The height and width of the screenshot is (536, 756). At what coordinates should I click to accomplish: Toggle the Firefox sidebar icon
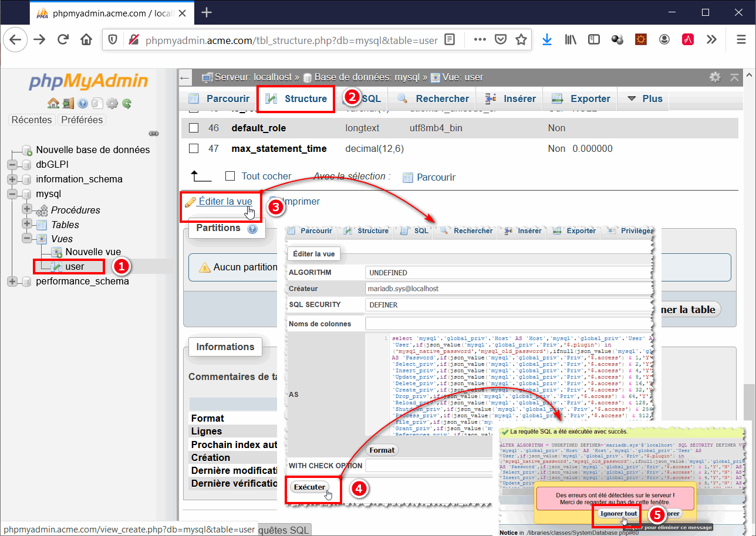pyautogui.click(x=594, y=39)
